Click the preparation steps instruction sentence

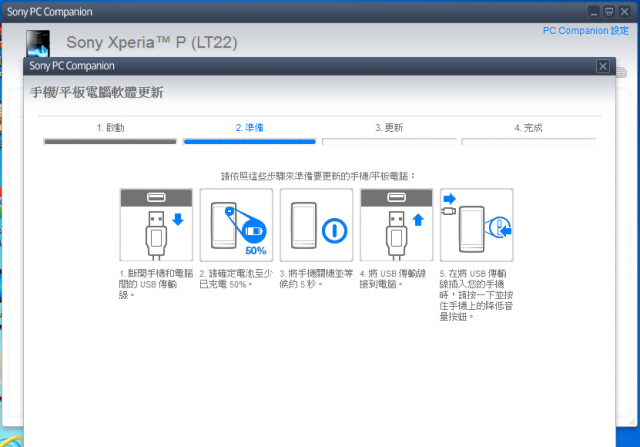coord(318,176)
